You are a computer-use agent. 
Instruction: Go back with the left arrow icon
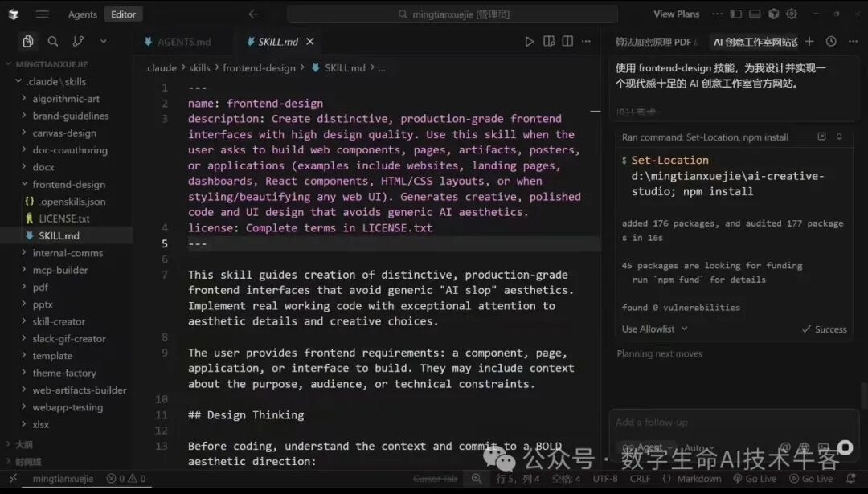(253, 14)
